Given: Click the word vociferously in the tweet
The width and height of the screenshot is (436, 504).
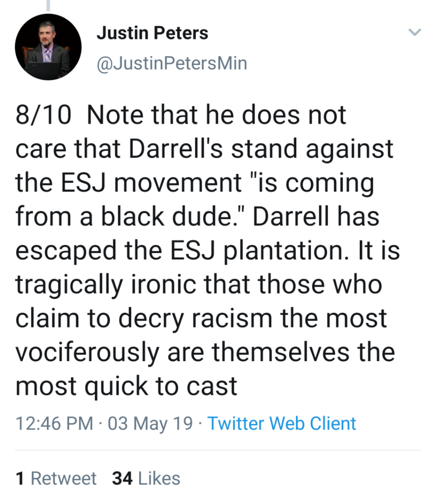Looking at the screenshot, I should [x=87, y=352].
